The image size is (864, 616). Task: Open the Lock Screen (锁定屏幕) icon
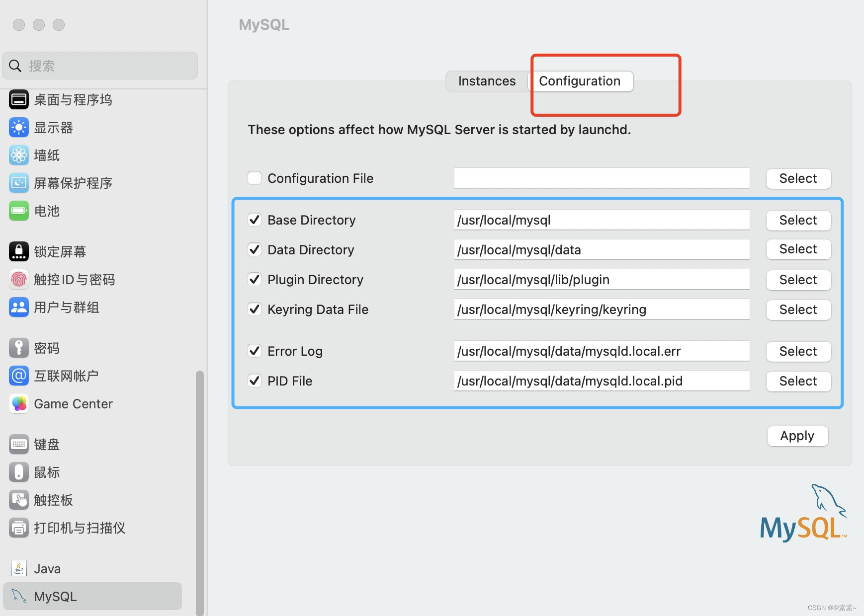pyautogui.click(x=19, y=251)
